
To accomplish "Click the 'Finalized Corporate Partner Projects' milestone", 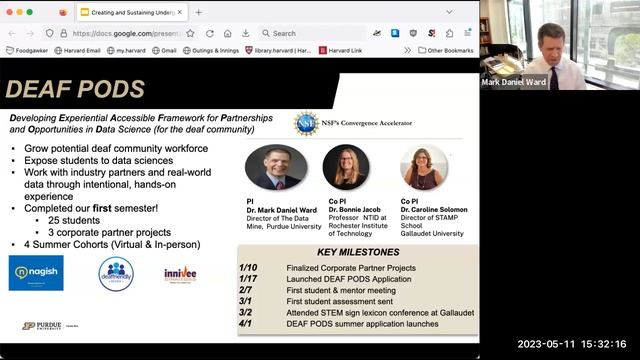I will coord(351,268).
